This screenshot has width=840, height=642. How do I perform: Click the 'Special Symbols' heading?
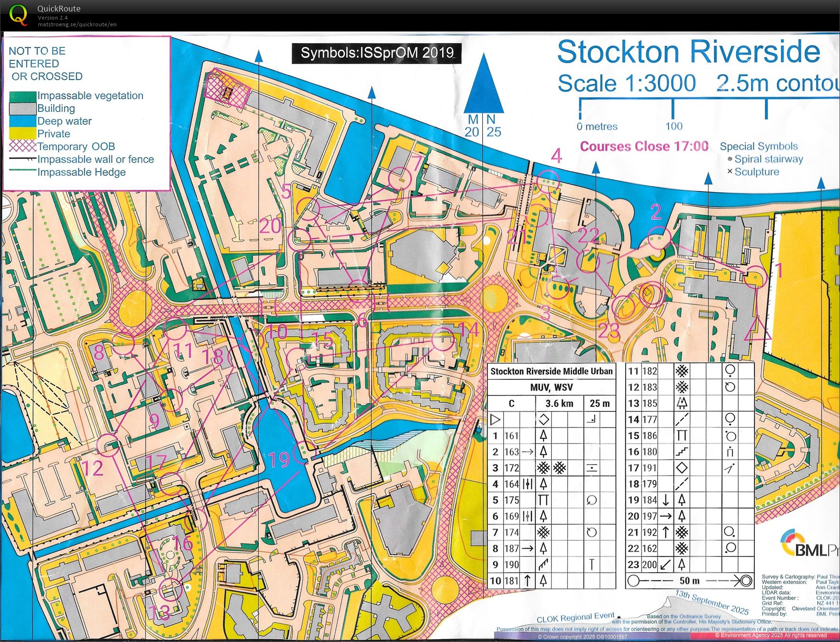click(x=759, y=146)
